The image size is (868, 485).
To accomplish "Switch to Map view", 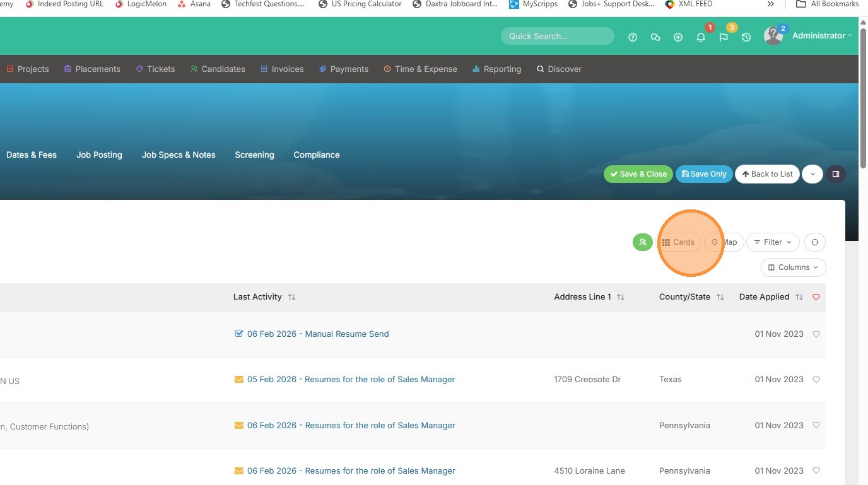I will click(724, 242).
